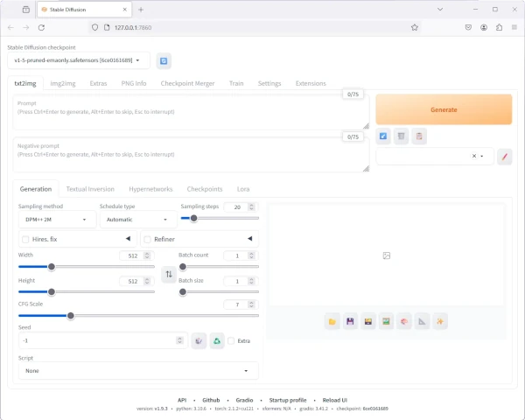
Task: Open Pocket save icon in browser
Action: click(468, 27)
